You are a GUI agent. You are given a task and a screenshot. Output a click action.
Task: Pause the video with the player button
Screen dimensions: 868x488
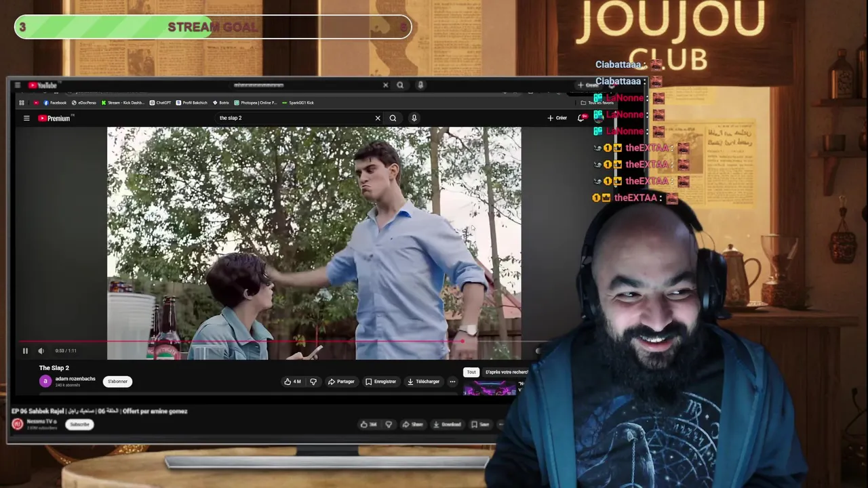[25, 351]
